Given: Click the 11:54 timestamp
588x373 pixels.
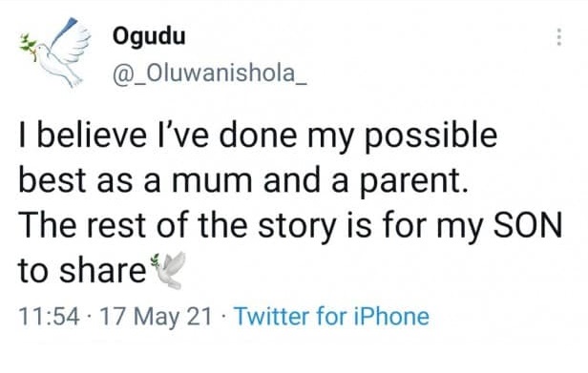Looking at the screenshot, I should 49,317.
